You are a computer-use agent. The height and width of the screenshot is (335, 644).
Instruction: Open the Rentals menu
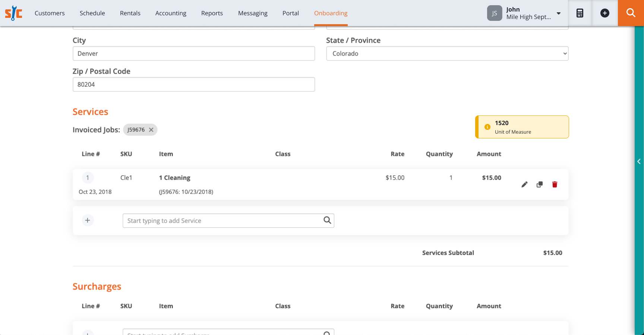(130, 13)
